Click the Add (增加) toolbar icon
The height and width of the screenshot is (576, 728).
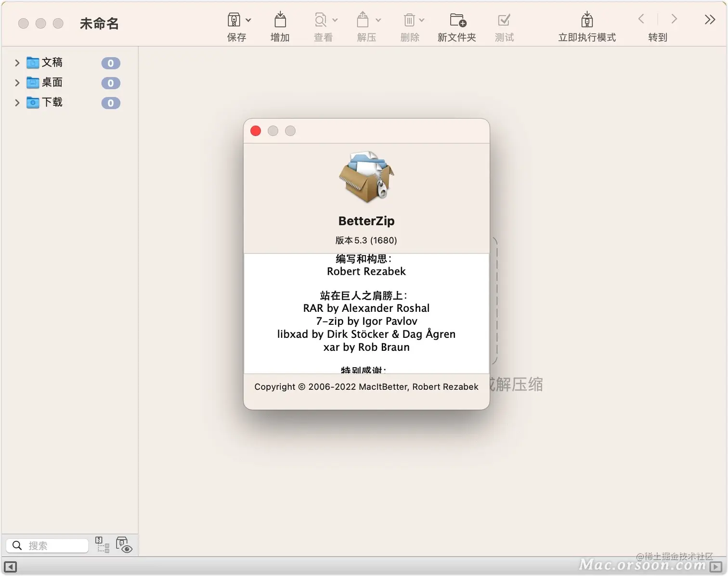280,20
